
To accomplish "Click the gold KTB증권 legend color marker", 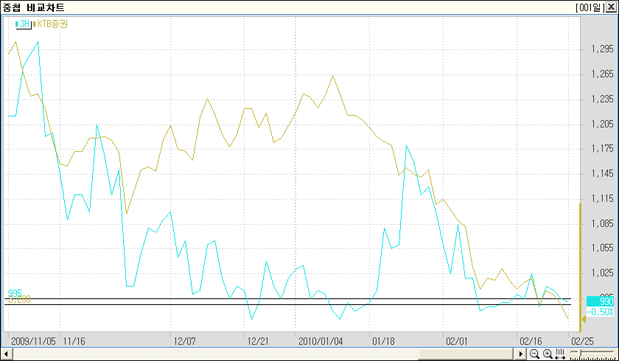I will click(x=35, y=24).
